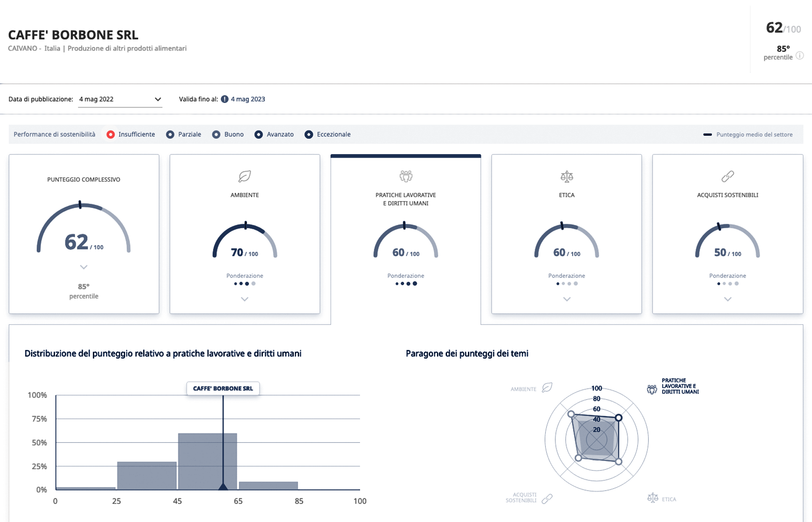This screenshot has height=522, width=812.
Task: Click the Etica Ponderazione dots
Action: [567, 284]
